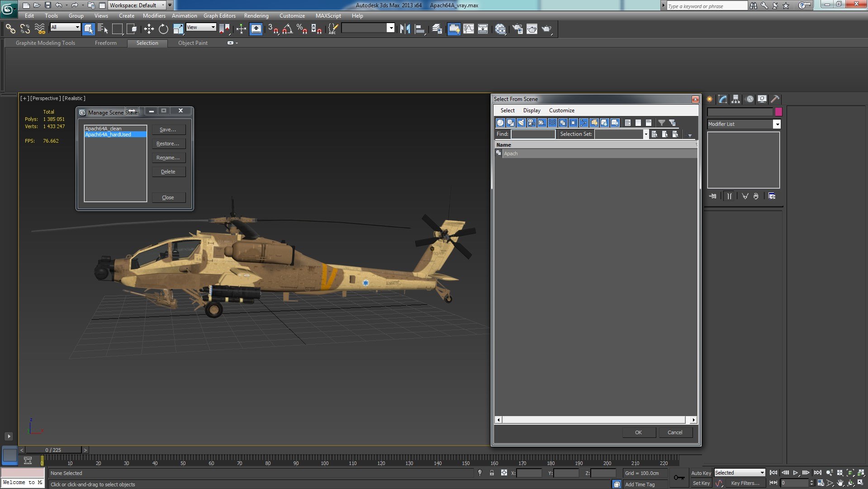Screen dimensions: 868x489
Task: Open the Curve Editor icon
Action: click(469, 29)
